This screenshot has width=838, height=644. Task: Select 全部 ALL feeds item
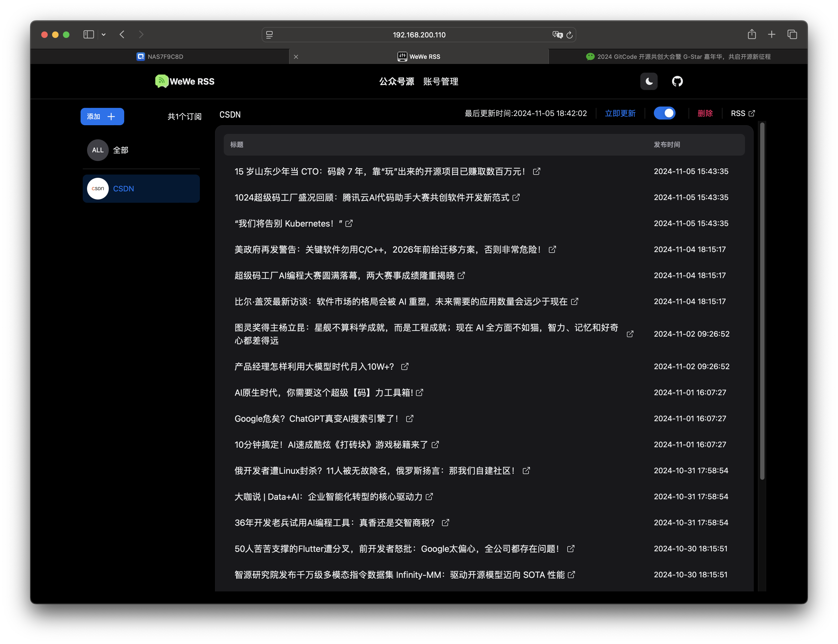point(141,150)
